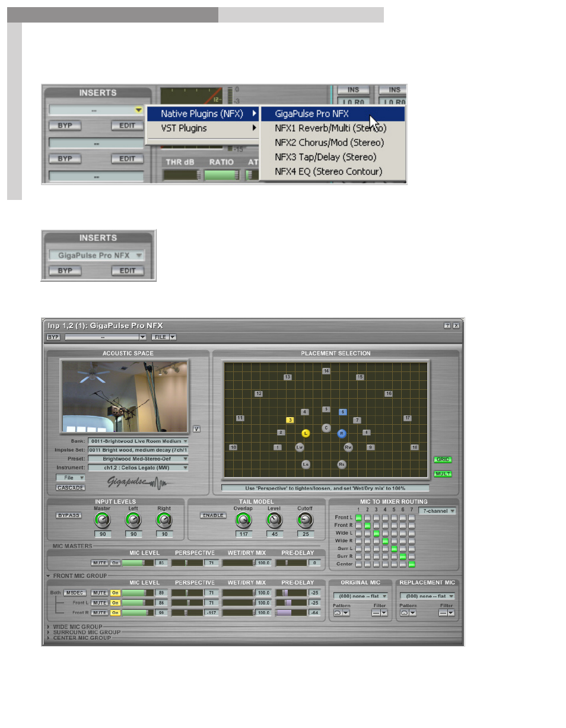Choose placement position 10 on grid
The width and height of the screenshot is (566, 728).
click(x=233, y=447)
